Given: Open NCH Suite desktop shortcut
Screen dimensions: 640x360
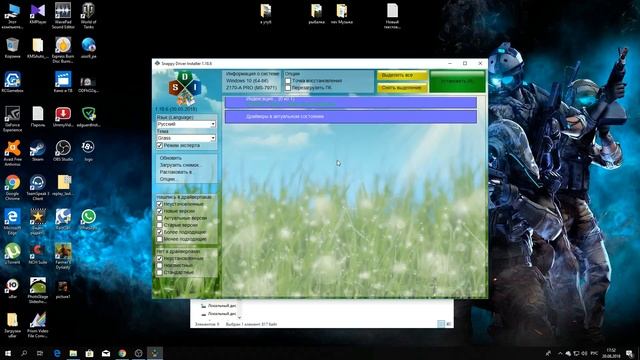Looking at the screenshot, I should (38, 254).
